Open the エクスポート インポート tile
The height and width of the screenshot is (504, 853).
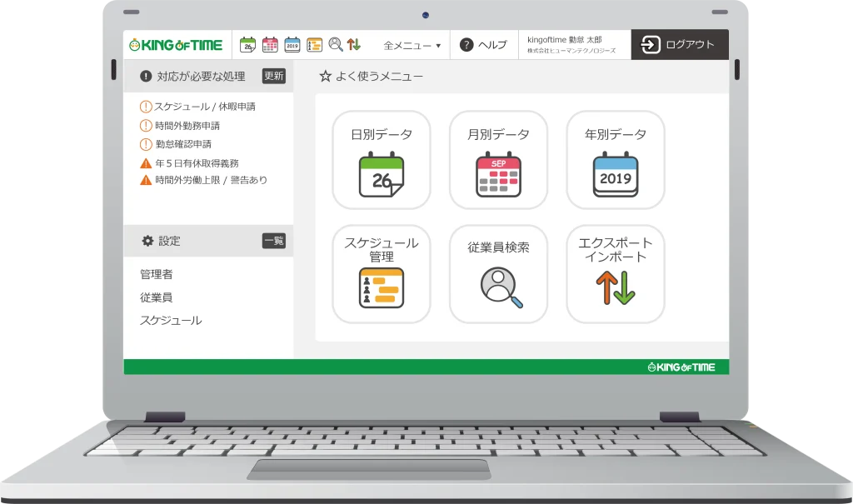(616, 274)
